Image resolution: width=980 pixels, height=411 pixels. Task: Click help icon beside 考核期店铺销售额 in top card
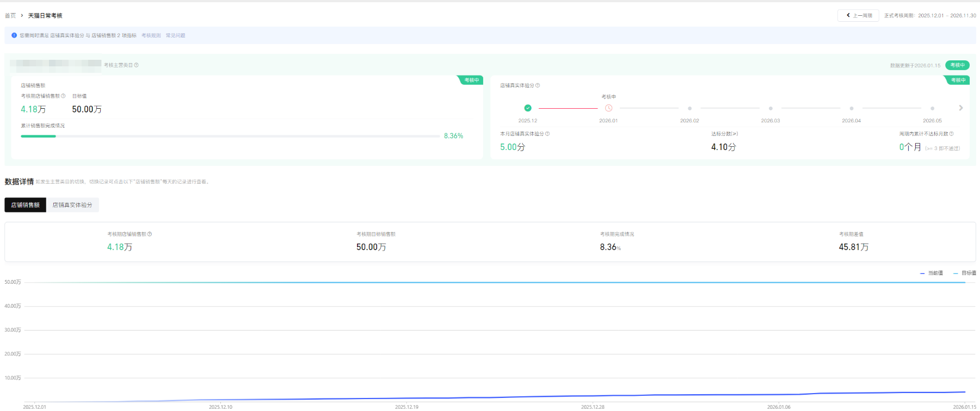[63, 96]
